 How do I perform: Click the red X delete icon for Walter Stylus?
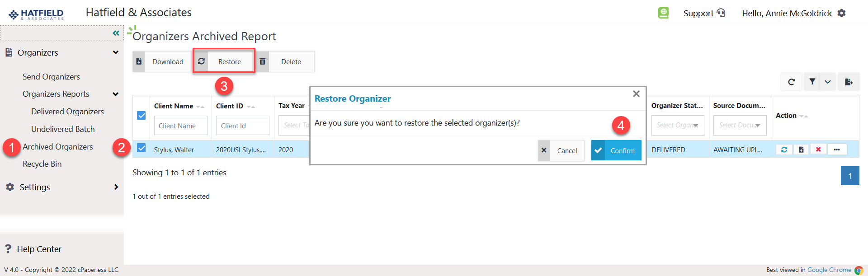pyautogui.click(x=818, y=149)
